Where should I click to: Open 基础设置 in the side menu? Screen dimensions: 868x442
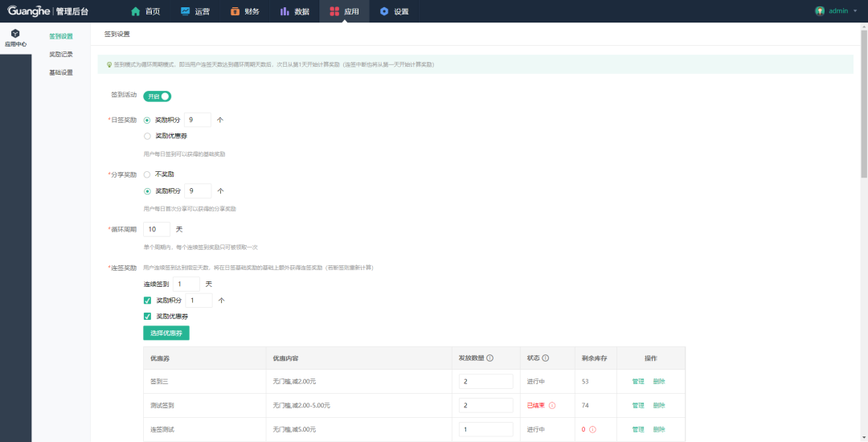coord(61,72)
